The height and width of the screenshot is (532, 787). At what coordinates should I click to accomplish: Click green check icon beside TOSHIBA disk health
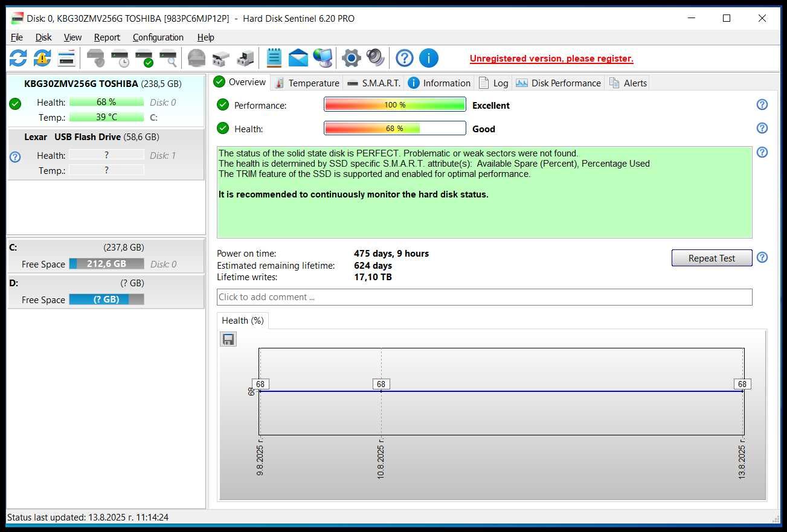(15, 104)
